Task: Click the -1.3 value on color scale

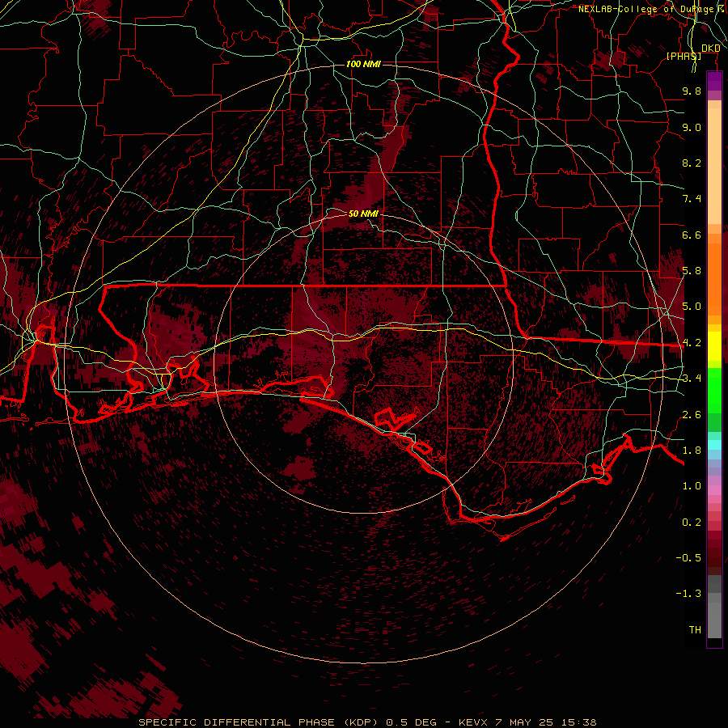Action: click(x=688, y=594)
